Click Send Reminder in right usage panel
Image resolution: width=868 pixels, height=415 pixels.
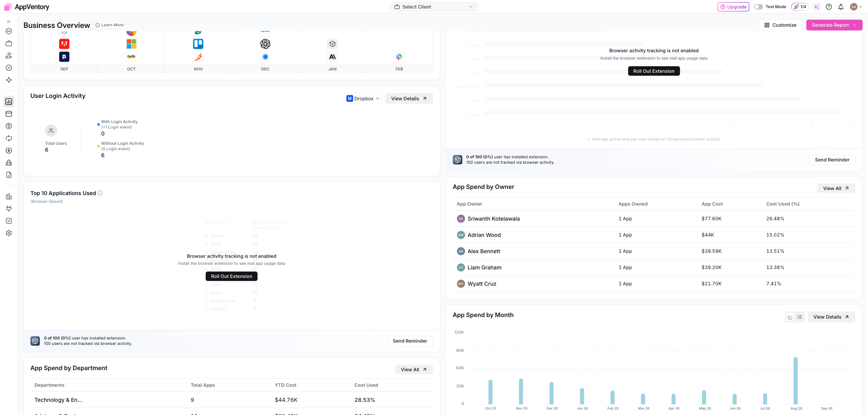832,160
